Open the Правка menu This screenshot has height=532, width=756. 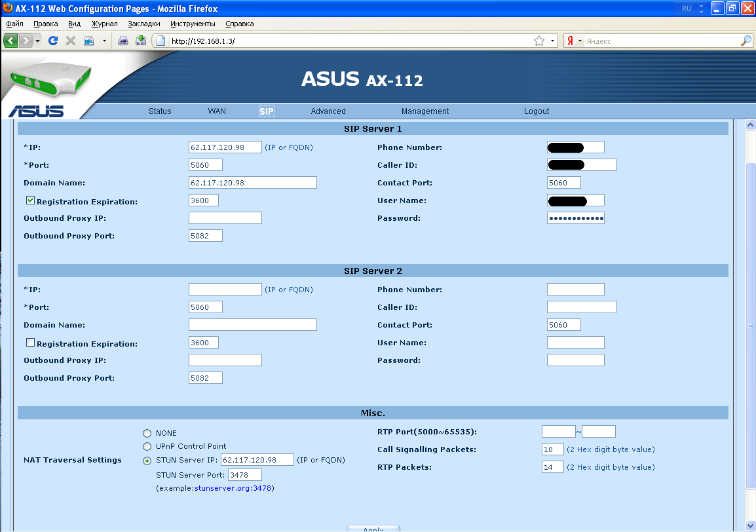click(45, 24)
